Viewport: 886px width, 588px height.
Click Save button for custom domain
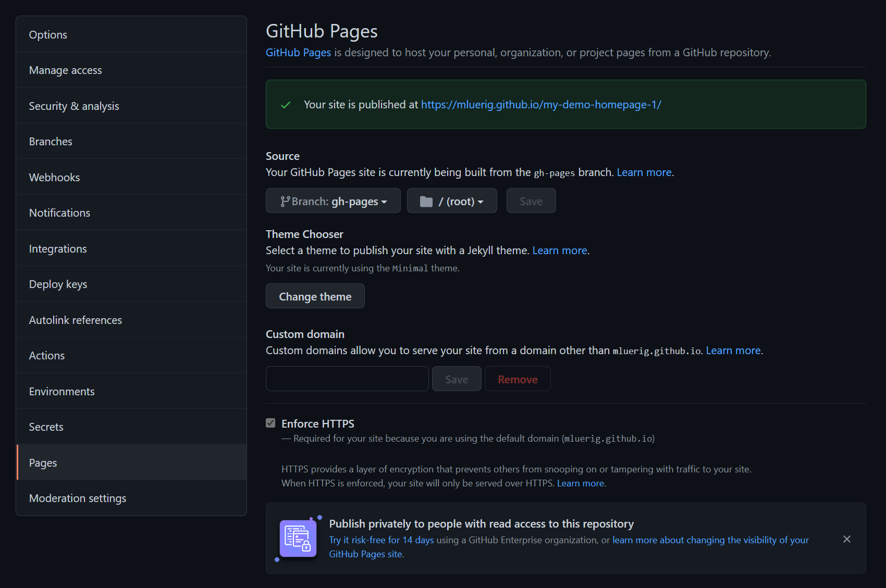[457, 379]
